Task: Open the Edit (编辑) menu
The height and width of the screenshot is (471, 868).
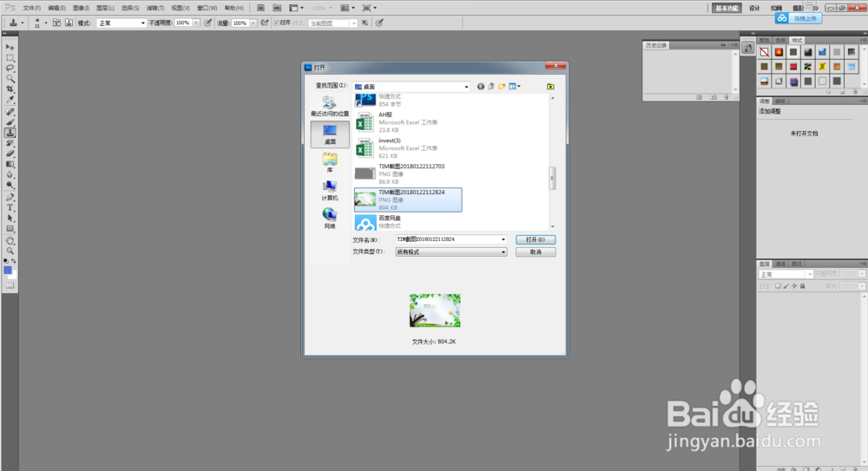Action: 56,8
